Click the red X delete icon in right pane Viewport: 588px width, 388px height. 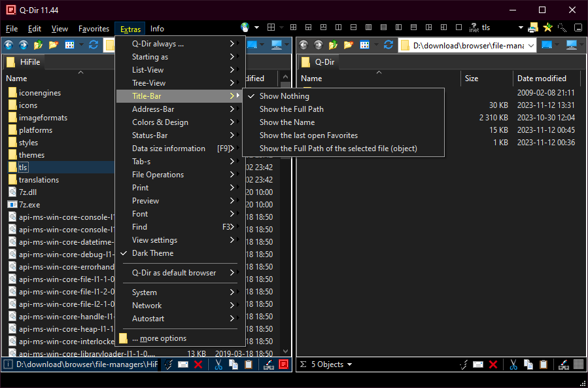coord(493,364)
